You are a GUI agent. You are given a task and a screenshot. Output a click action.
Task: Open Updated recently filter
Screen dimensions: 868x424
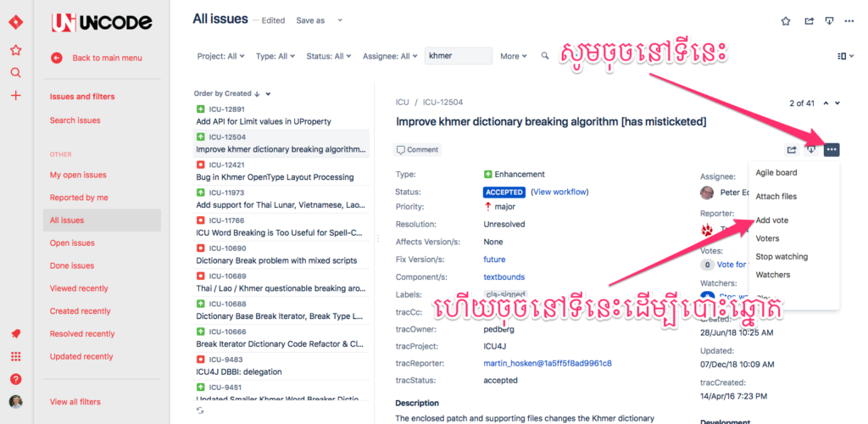tap(81, 356)
